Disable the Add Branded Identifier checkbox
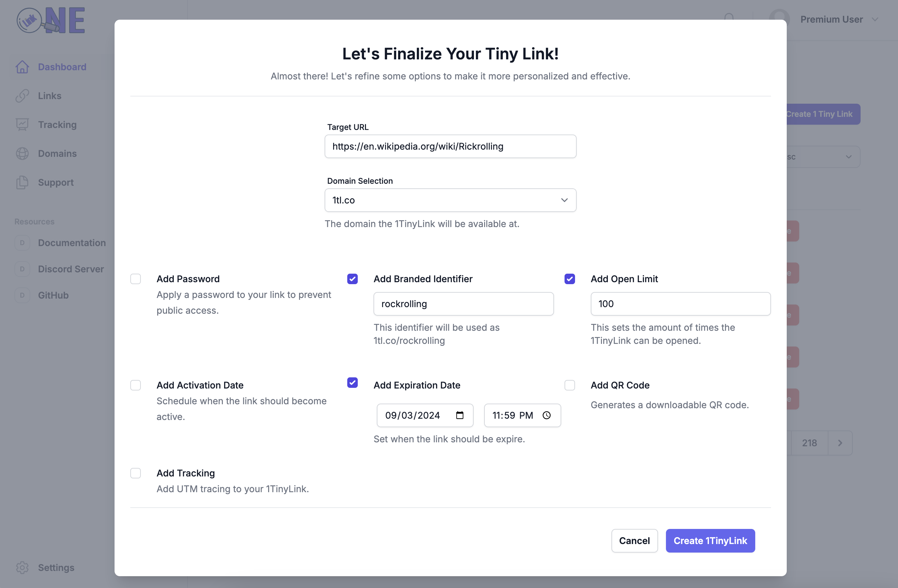This screenshot has height=588, width=898. 353,278
